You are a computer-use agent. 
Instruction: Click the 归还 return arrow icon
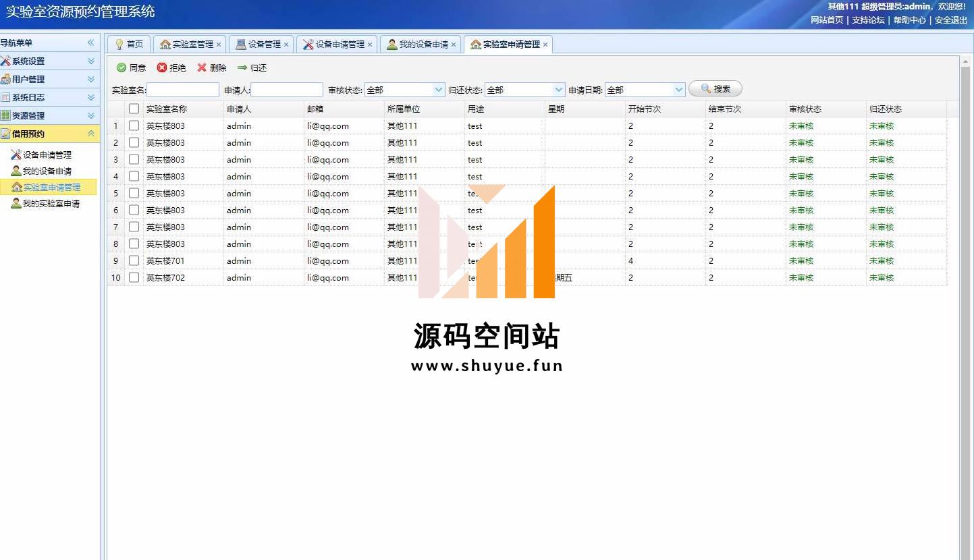point(242,67)
